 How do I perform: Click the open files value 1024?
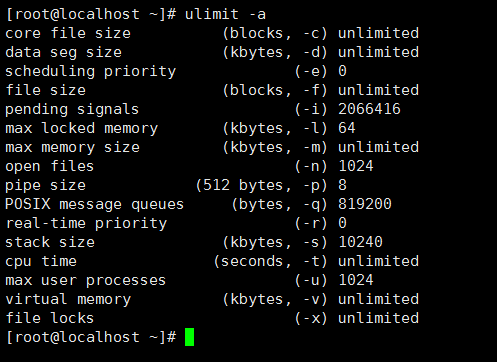(x=356, y=166)
